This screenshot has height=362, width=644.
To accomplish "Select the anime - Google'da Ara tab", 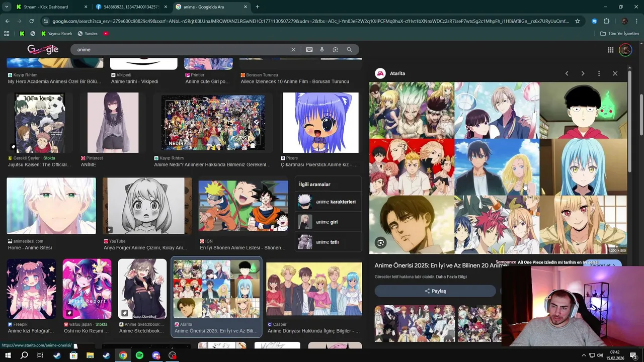I will [x=211, y=7].
